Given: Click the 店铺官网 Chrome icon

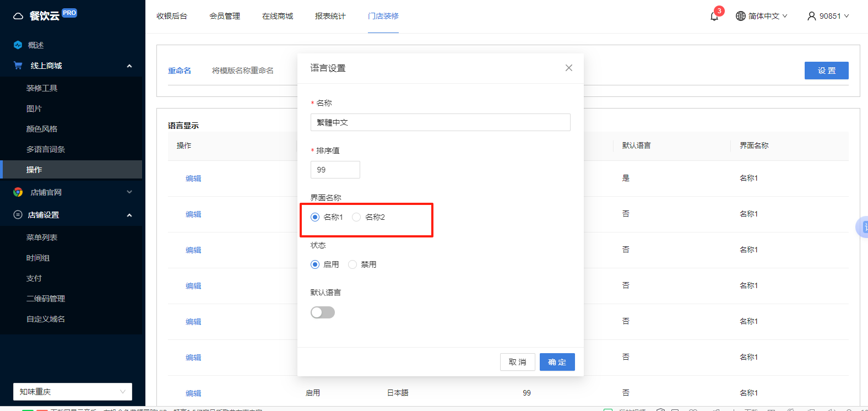Looking at the screenshot, I should (18, 192).
